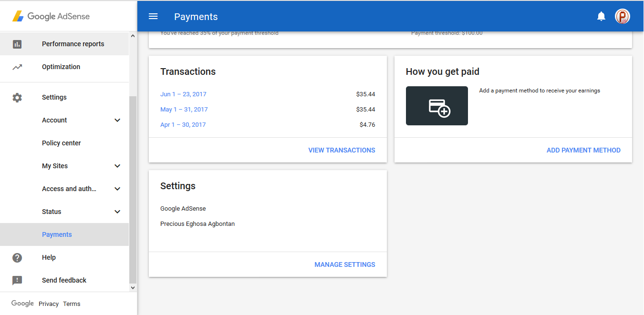644x315 pixels.
Task: Click the Settings gear icon
Action: point(17,97)
